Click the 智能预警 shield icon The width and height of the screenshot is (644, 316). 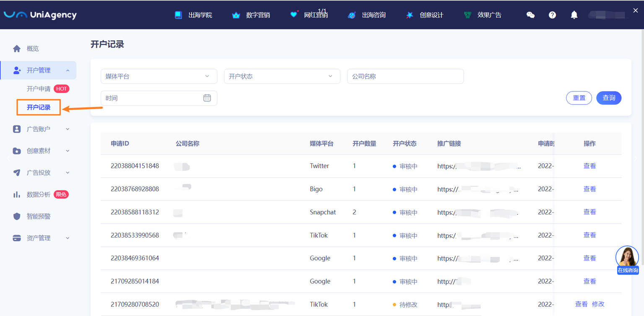(17, 216)
